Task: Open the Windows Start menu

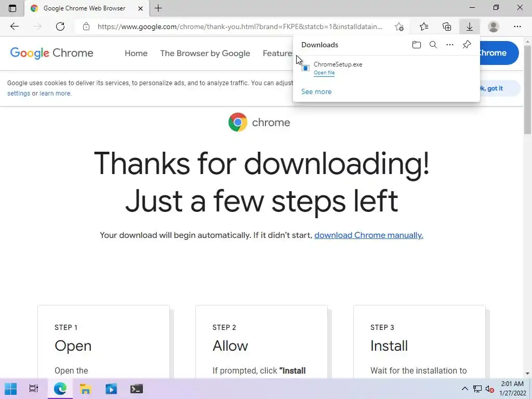Action: pos(10,389)
